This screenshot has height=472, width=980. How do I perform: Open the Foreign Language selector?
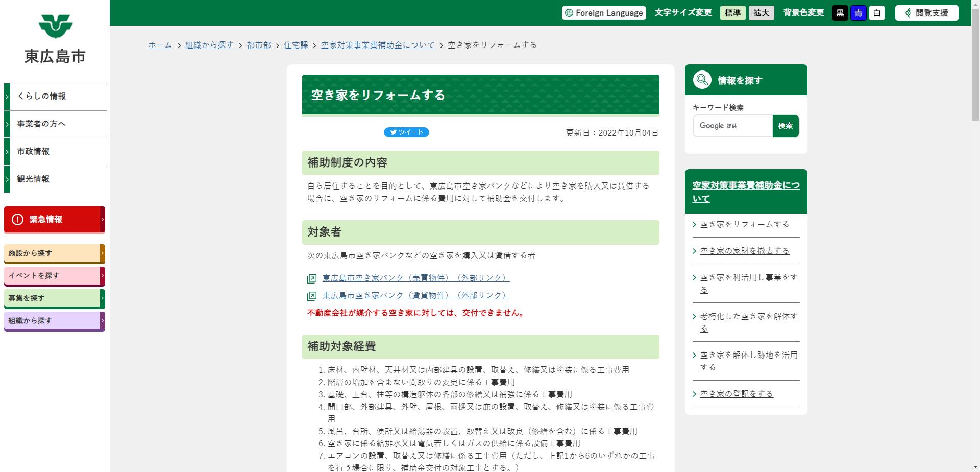pos(604,13)
